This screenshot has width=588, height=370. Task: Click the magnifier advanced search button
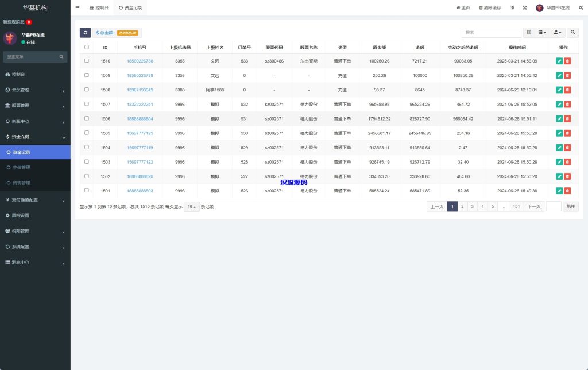pyautogui.click(x=572, y=33)
